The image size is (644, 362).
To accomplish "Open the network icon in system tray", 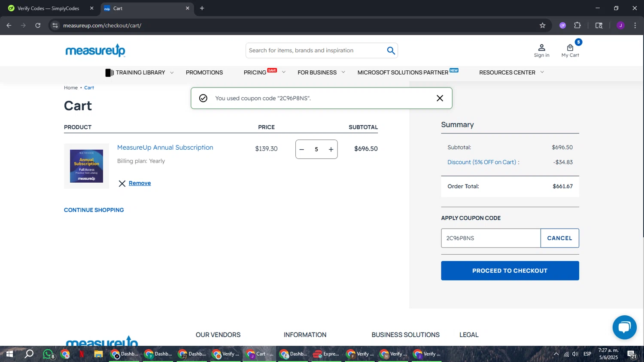I will [x=566, y=354].
